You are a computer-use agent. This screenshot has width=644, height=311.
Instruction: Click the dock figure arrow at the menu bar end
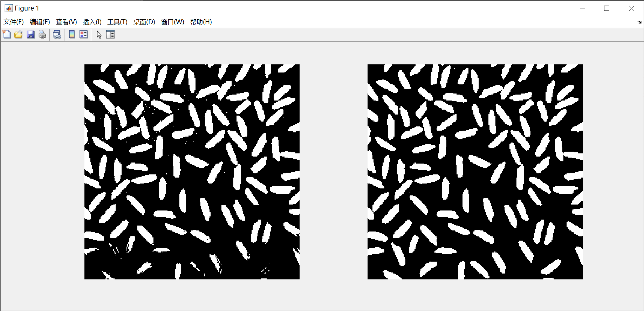coord(639,22)
